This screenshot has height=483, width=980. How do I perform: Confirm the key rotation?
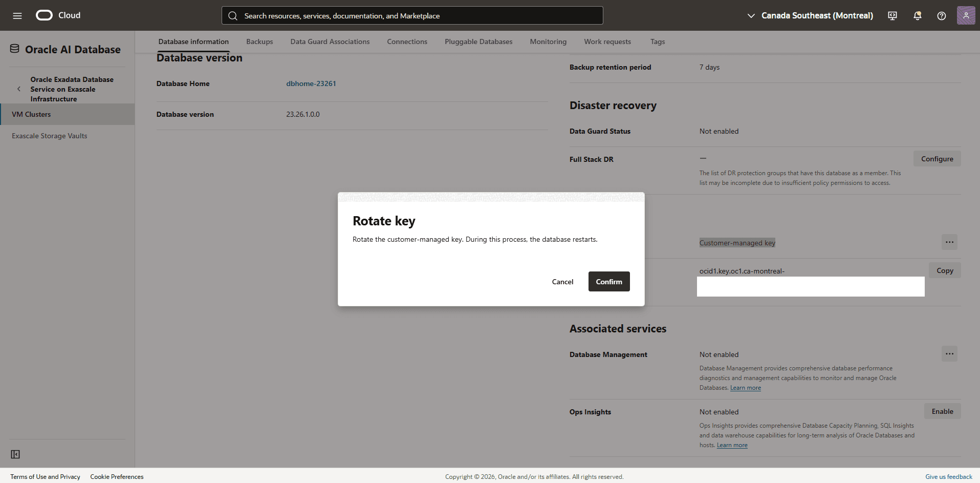pyautogui.click(x=609, y=282)
